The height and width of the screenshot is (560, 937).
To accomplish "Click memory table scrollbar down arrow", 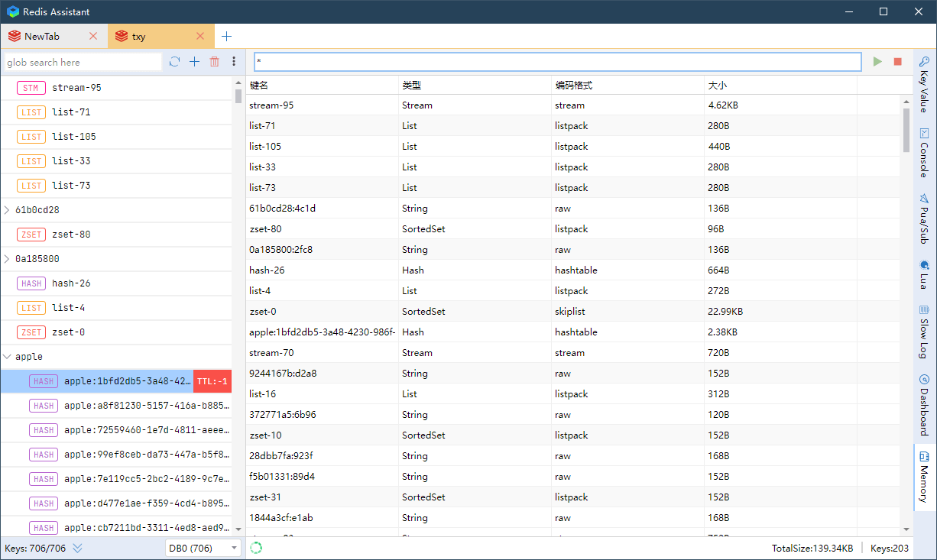I will click(x=906, y=529).
